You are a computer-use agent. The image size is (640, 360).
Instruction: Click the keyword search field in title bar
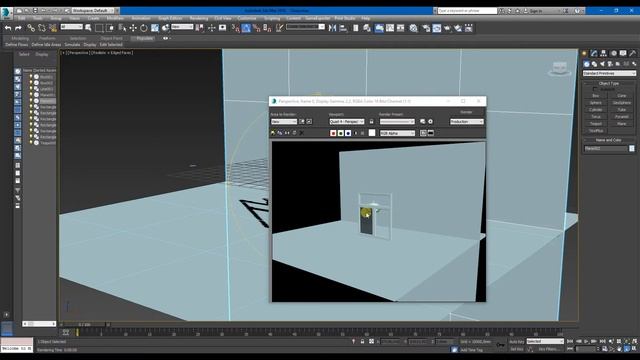(x=467, y=11)
